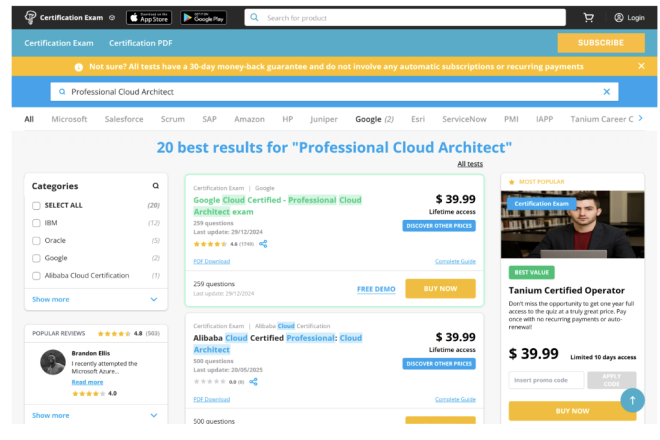The height and width of the screenshot is (440, 660).
Task: Read more of Brandon Ellis review
Action: pyautogui.click(x=87, y=382)
